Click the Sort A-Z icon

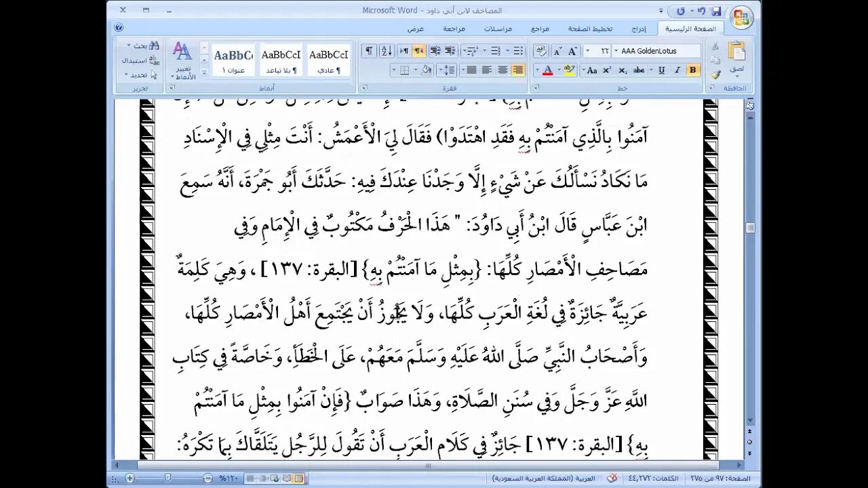[387, 51]
